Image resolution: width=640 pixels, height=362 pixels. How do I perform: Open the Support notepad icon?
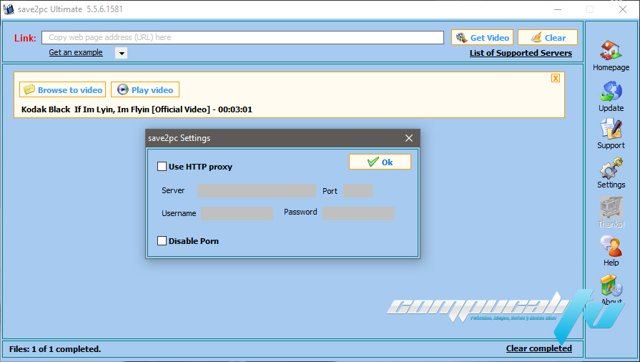pos(611,129)
